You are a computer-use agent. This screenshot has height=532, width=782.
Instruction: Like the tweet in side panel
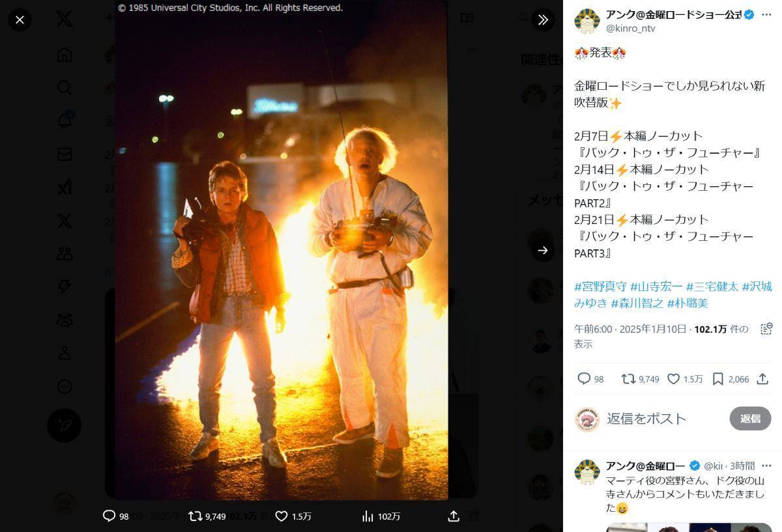(x=674, y=378)
